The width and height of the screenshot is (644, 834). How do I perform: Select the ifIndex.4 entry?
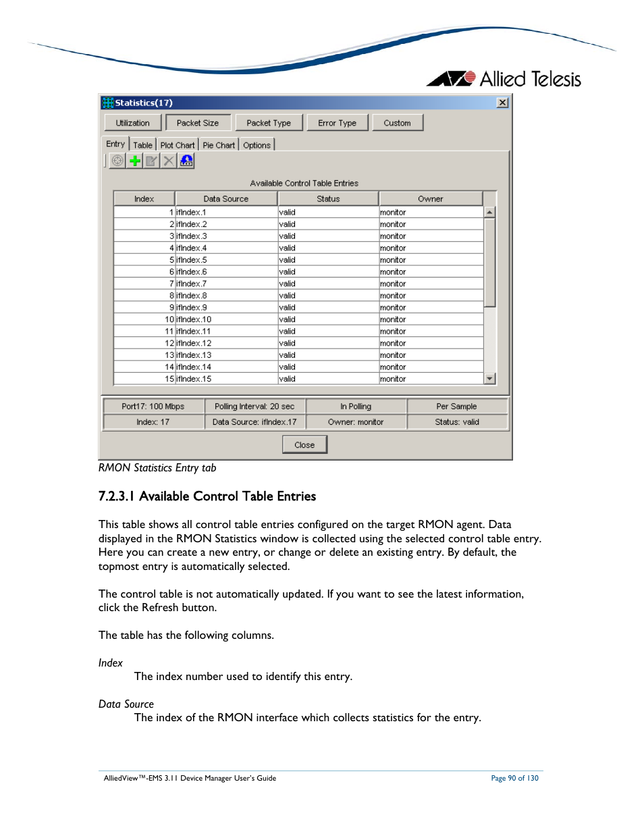point(299,248)
